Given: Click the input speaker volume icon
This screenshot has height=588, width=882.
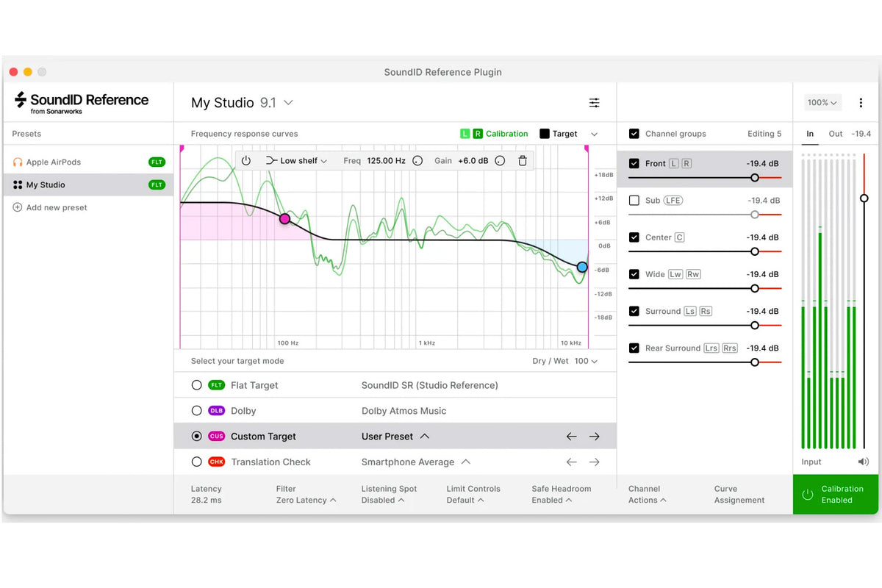Looking at the screenshot, I should (863, 462).
